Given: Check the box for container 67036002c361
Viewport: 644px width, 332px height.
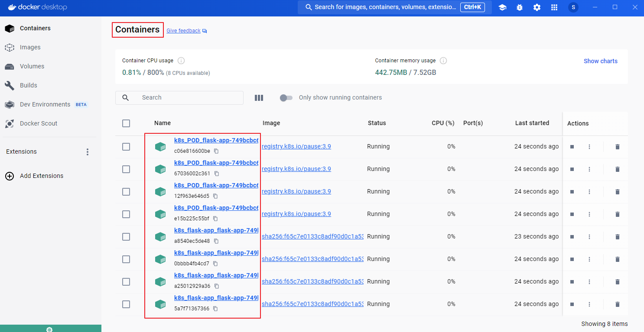Looking at the screenshot, I should tap(126, 169).
